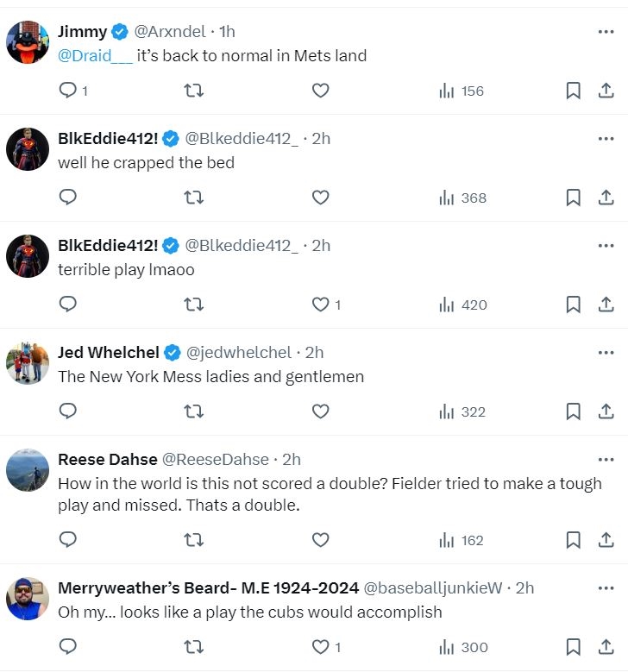The image size is (628, 672).
Task: Share the "terrible play lmaoo" tweet
Action: (x=606, y=305)
